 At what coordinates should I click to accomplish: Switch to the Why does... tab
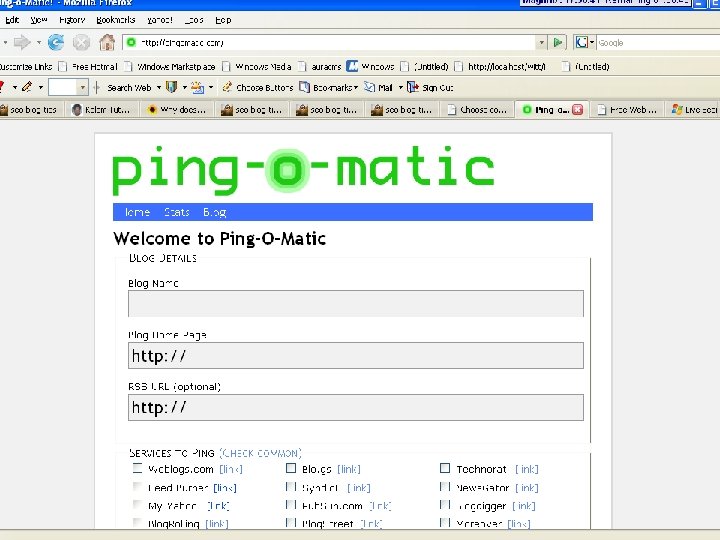point(177,110)
